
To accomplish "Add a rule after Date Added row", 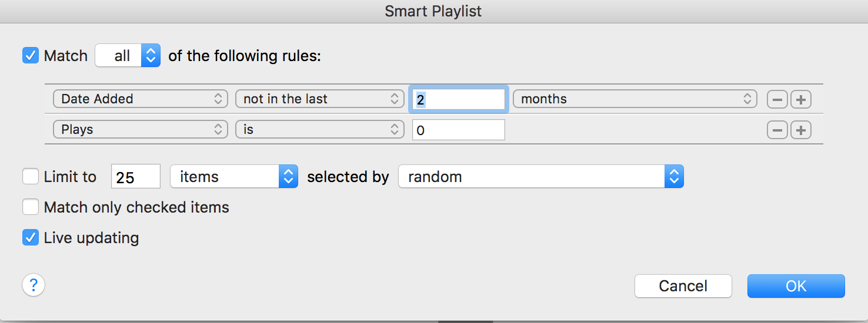I will click(x=800, y=99).
